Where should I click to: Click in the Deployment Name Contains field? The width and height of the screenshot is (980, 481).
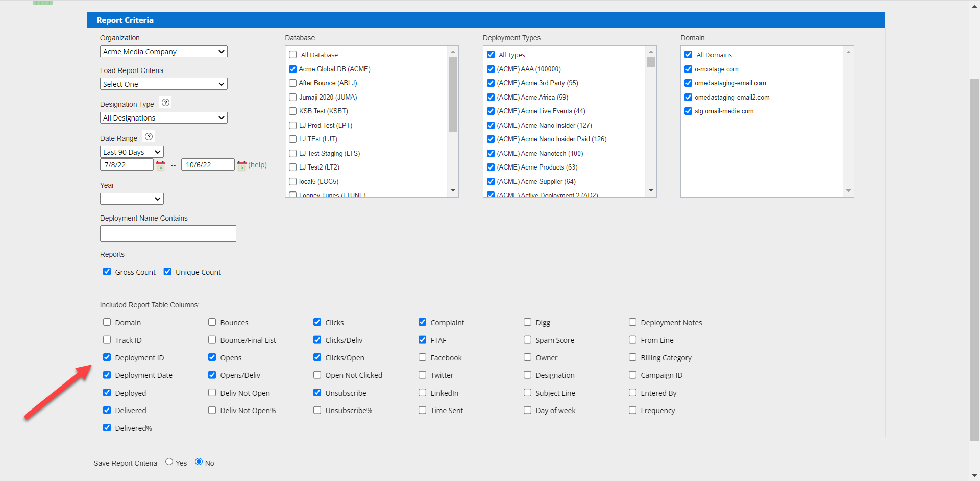click(168, 233)
